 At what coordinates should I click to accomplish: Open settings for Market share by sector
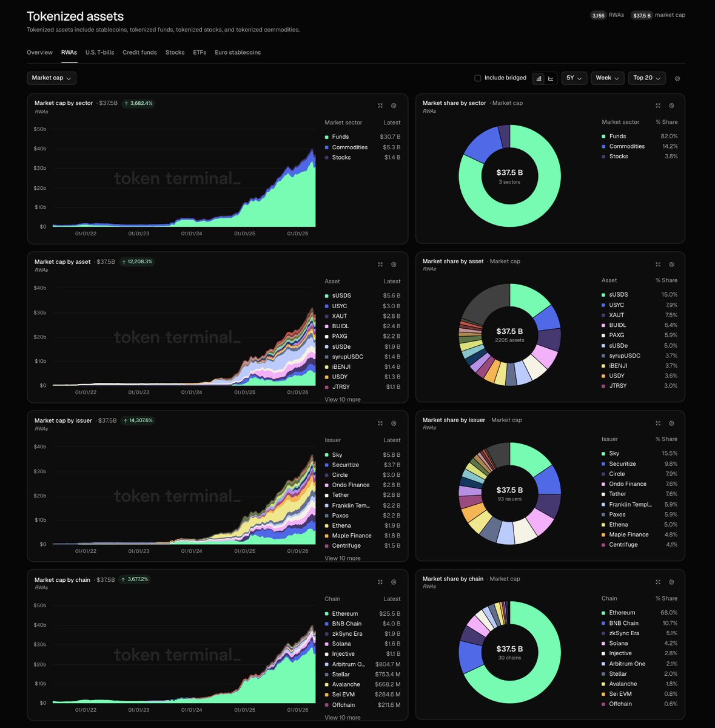click(x=671, y=106)
